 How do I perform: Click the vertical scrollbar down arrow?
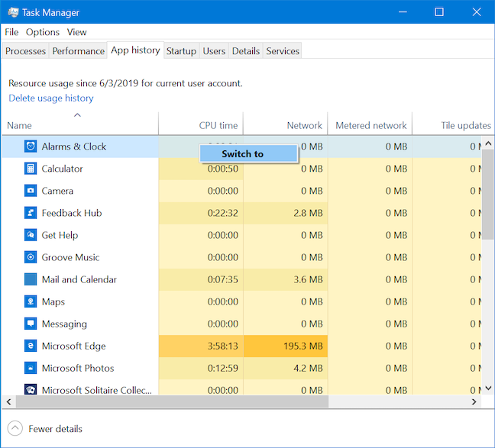[488, 388]
